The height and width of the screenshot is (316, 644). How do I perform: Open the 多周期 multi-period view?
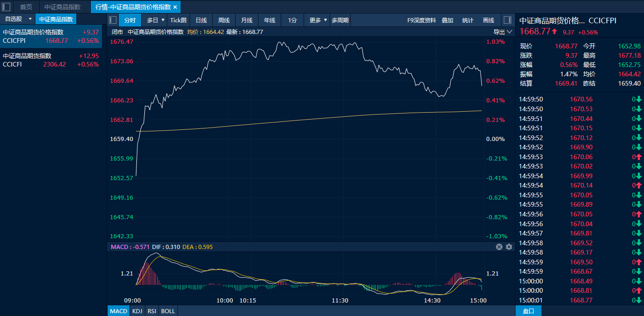click(340, 20)
